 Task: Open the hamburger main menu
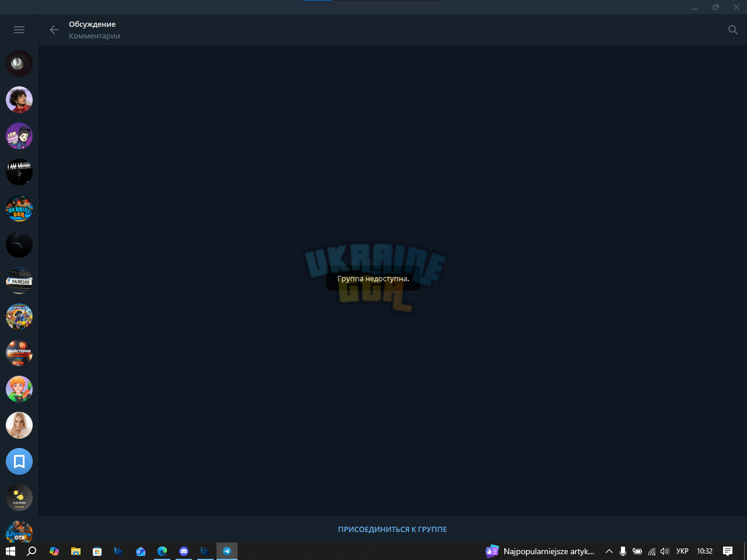coord(19,30)
